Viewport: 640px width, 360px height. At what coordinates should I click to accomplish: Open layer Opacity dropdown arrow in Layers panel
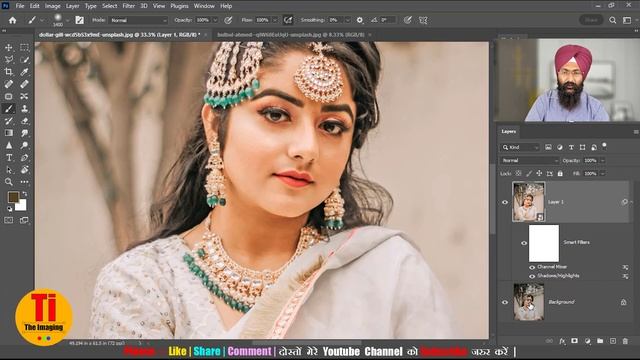(602, 160)
